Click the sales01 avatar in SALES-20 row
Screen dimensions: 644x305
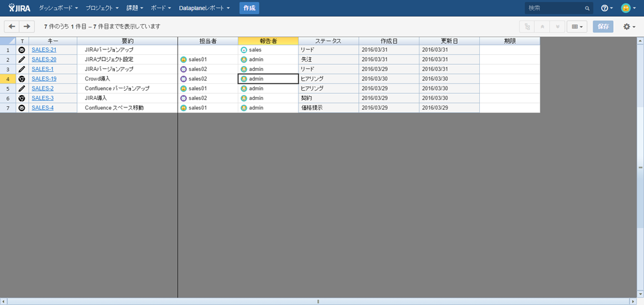[x=184, y=59]
